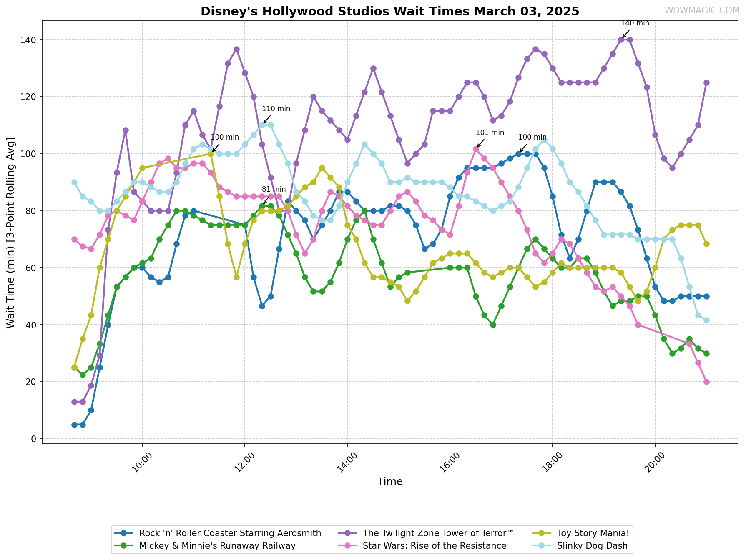Screen dimensions: 746x560
Task: Click the 101 min annotation label
Action: [x=490, y=133]
